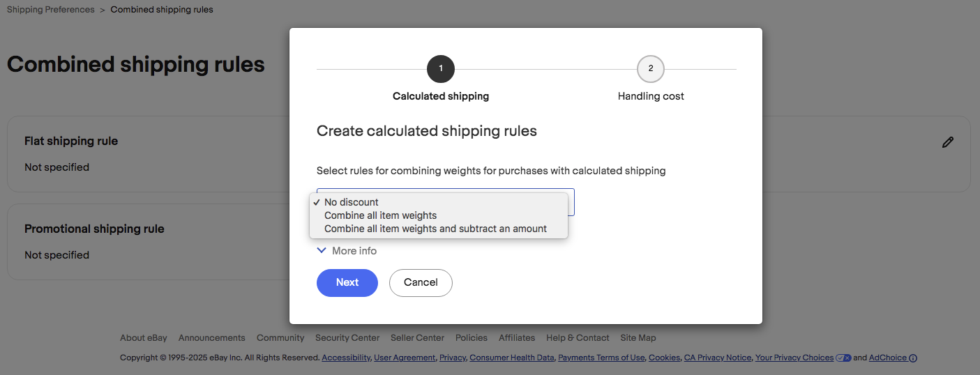
Task: Select the No discount option
Action: 352,202
